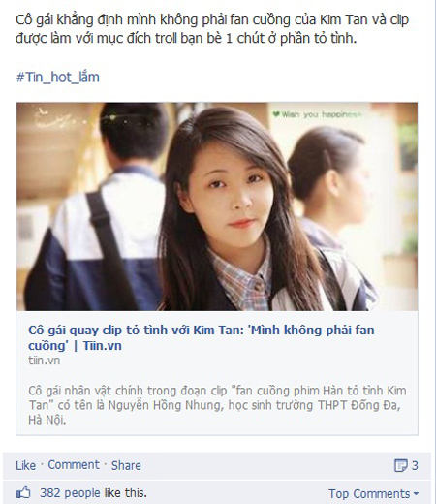Image resolution: width=436 pixels, height=504 pixels.
Task: Open article preview photo of the girl
Action: click(217, 206)
